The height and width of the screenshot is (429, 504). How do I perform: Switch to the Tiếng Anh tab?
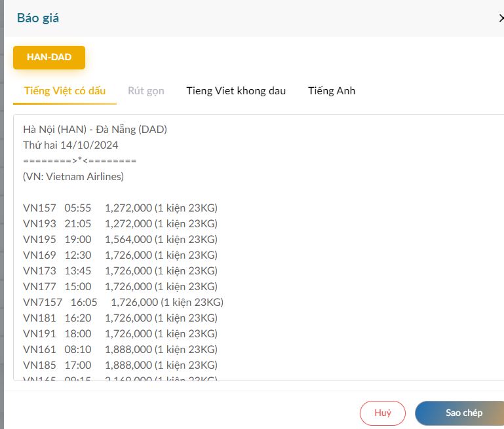(332, 90)
